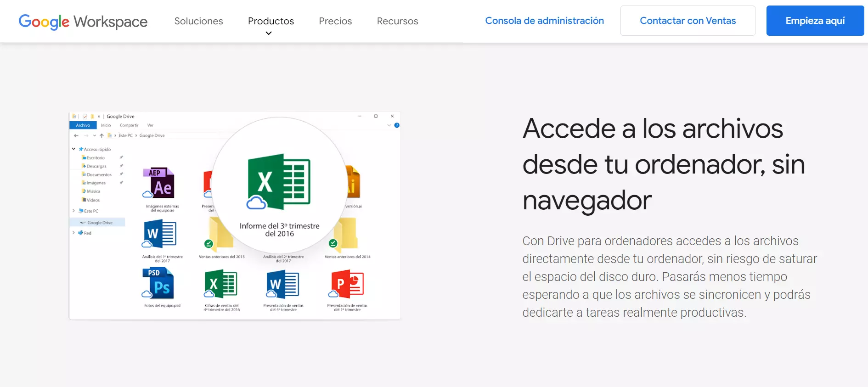Click Contactar con Ventas button
Viewport: 868px width, 387px height.
click(x=688, y=21)
